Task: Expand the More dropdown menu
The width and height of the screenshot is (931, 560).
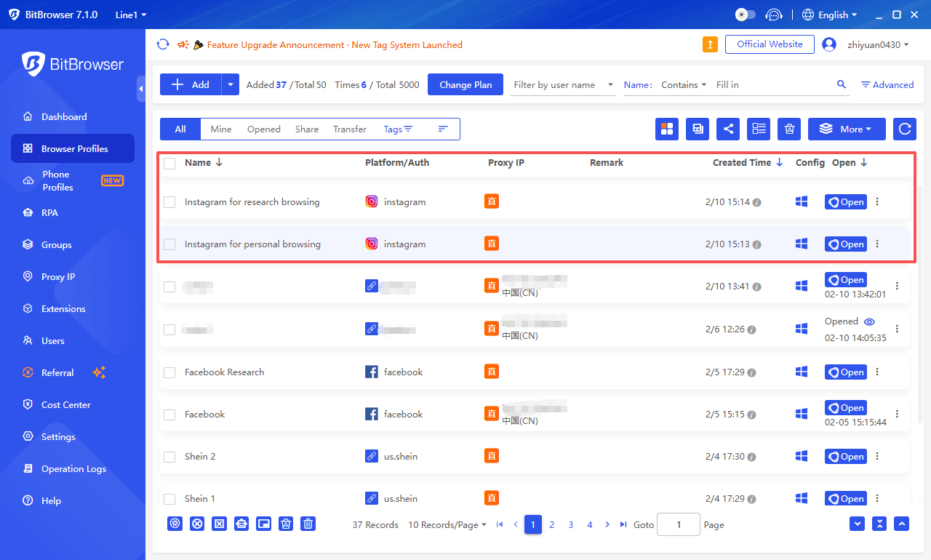Action: coord(847,129)
